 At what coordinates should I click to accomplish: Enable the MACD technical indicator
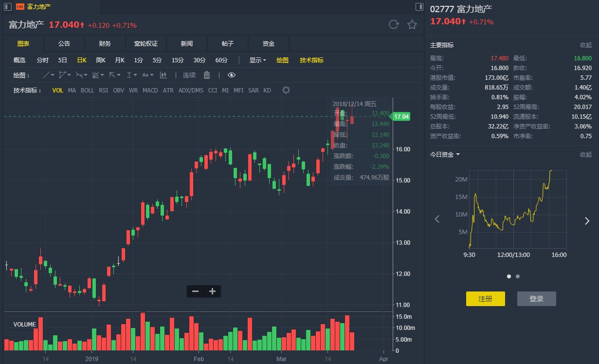click(x=150, y=90)
